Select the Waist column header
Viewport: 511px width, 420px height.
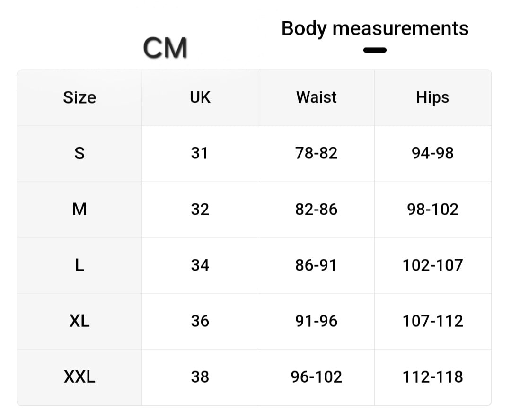click(x=316, y=97)
